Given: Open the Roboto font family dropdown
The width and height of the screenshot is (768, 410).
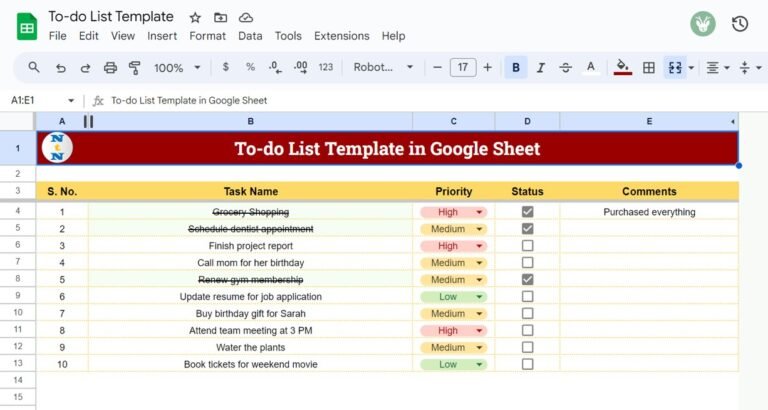Looking at the screenshot, I should point(383,67).
